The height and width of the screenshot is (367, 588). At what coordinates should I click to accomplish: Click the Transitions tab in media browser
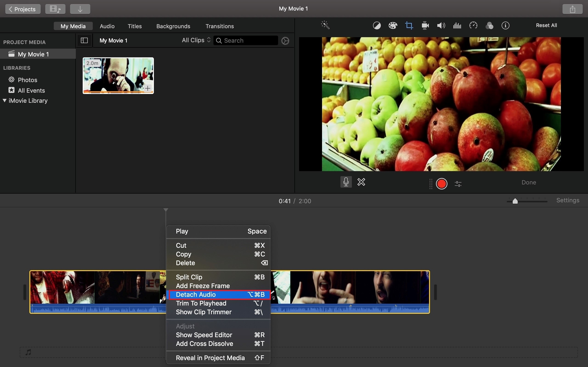[219, 26]
